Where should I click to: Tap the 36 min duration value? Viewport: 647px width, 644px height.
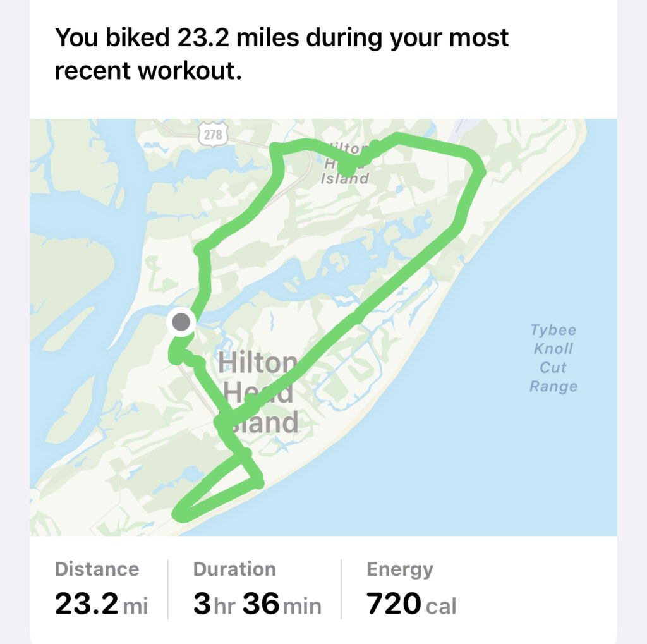[282, 603]
